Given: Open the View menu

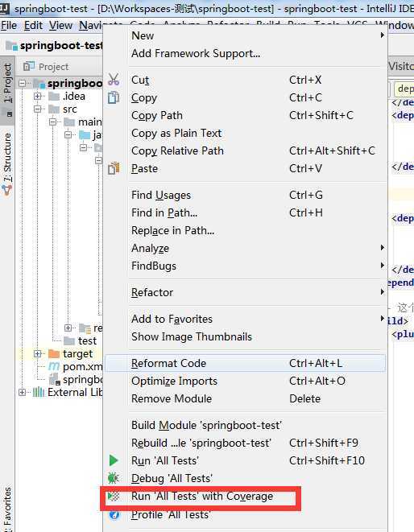Looking at the screenshot, I should 60,25.
